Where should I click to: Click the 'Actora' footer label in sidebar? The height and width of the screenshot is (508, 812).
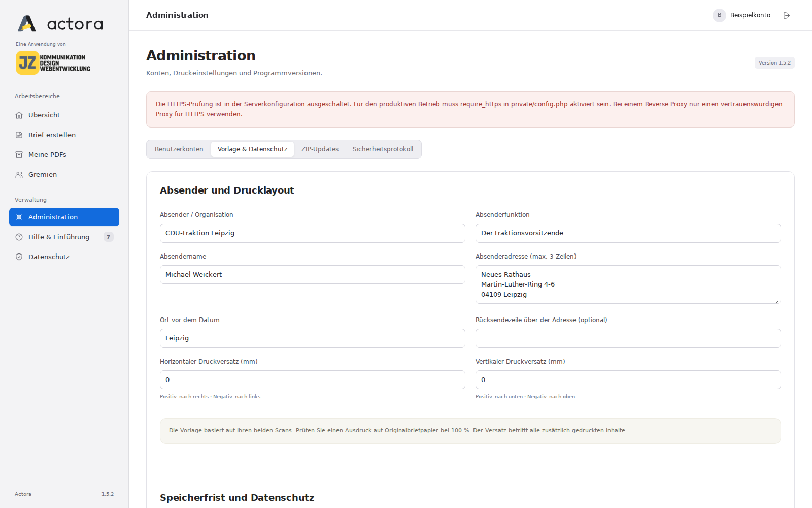pyautogui.click(x=23, y=494)
